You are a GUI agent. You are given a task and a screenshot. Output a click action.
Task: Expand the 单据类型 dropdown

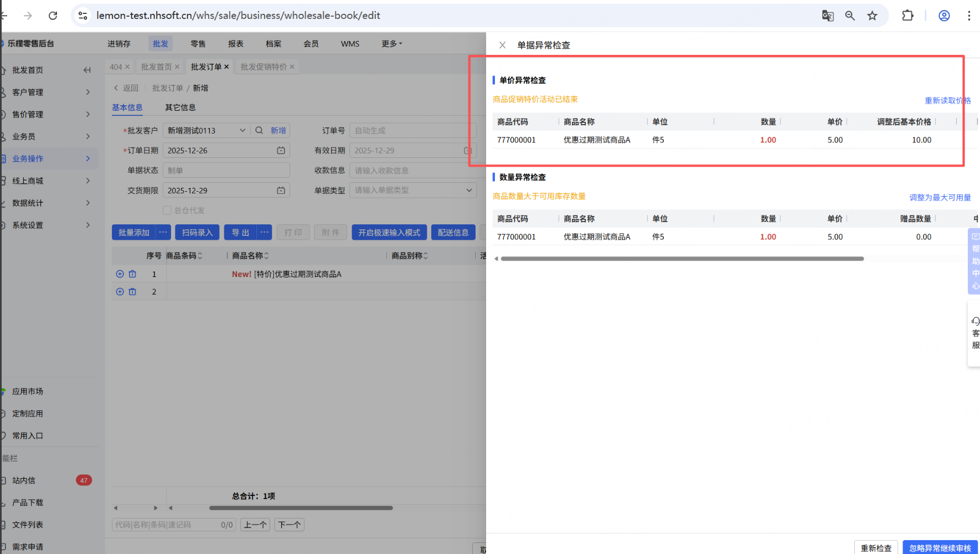pyautogui.click(x=469, y=190)
